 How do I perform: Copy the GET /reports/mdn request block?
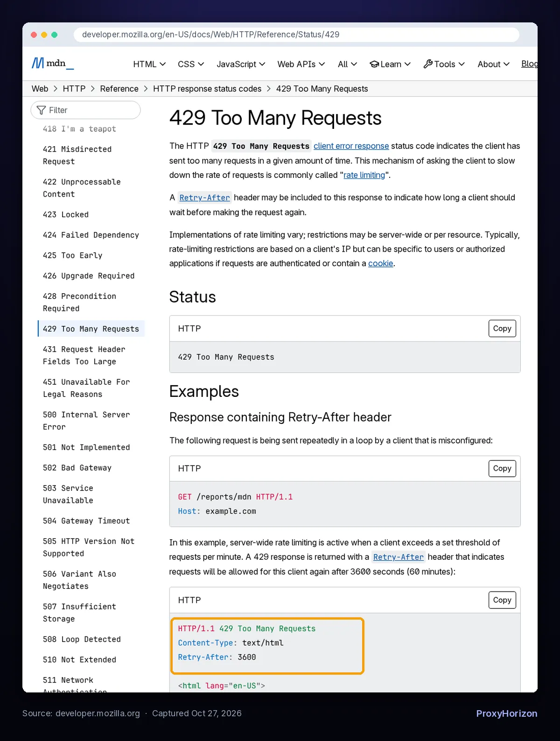click(x=502, y=468)
